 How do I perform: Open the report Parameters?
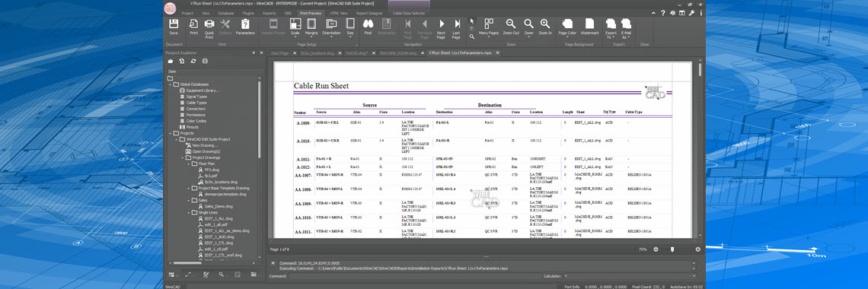click(x=245, y=27)
